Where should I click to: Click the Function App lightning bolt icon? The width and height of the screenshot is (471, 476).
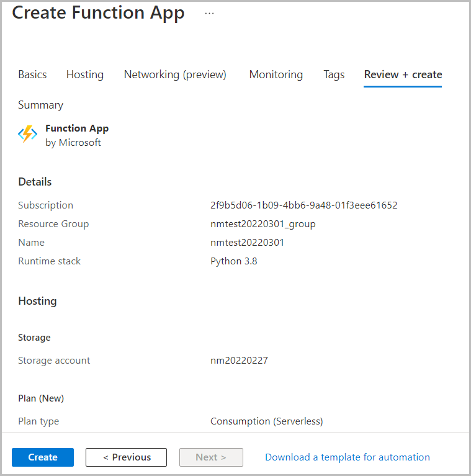click(x=28, y=135)
